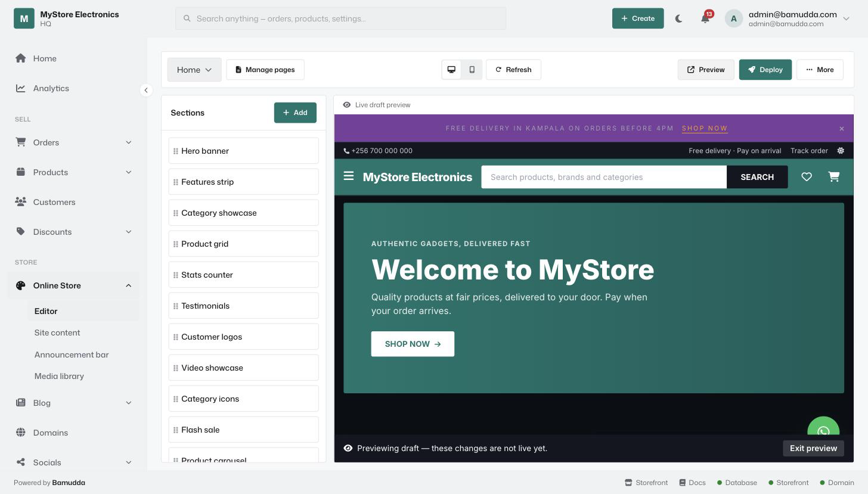The width and height of the screenshot is (868, 494).
Task: Grab the Testimonials drag handle
Action: click(x=176, y=306)
